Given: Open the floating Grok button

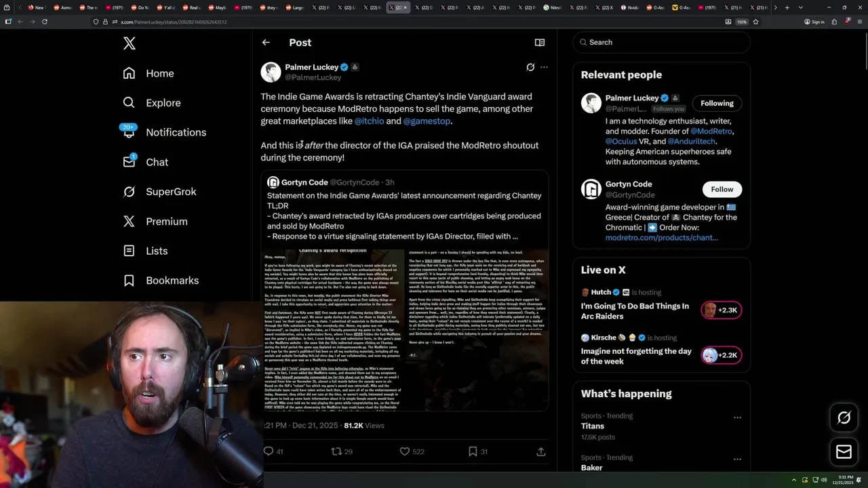Looking at the screenshot, I should click(844, 418).
